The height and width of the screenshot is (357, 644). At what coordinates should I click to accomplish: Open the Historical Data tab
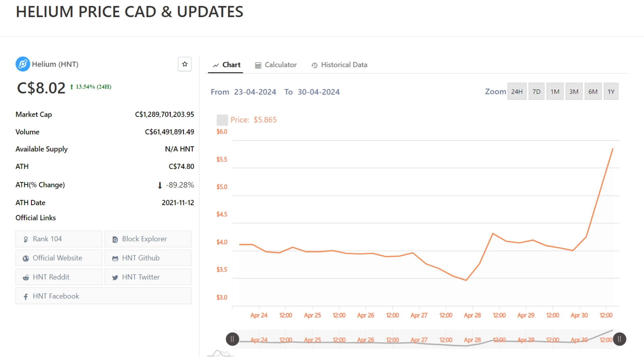(339, 65)
